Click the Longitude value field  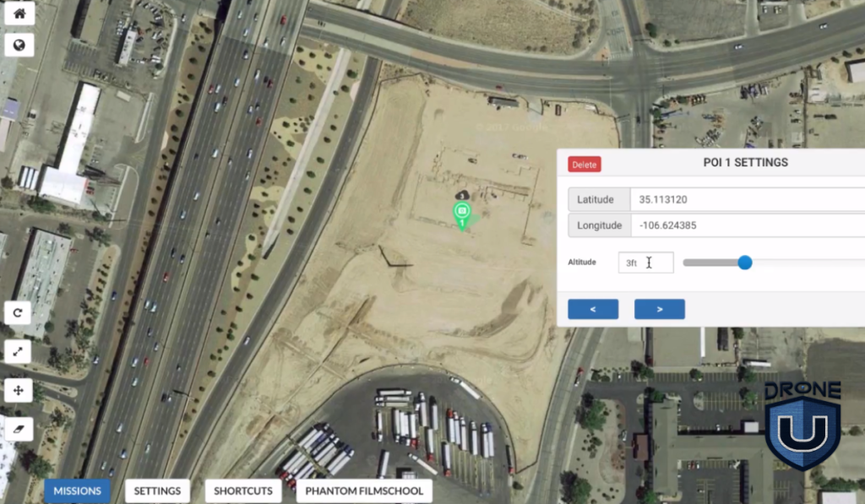[x=752, y=225]
